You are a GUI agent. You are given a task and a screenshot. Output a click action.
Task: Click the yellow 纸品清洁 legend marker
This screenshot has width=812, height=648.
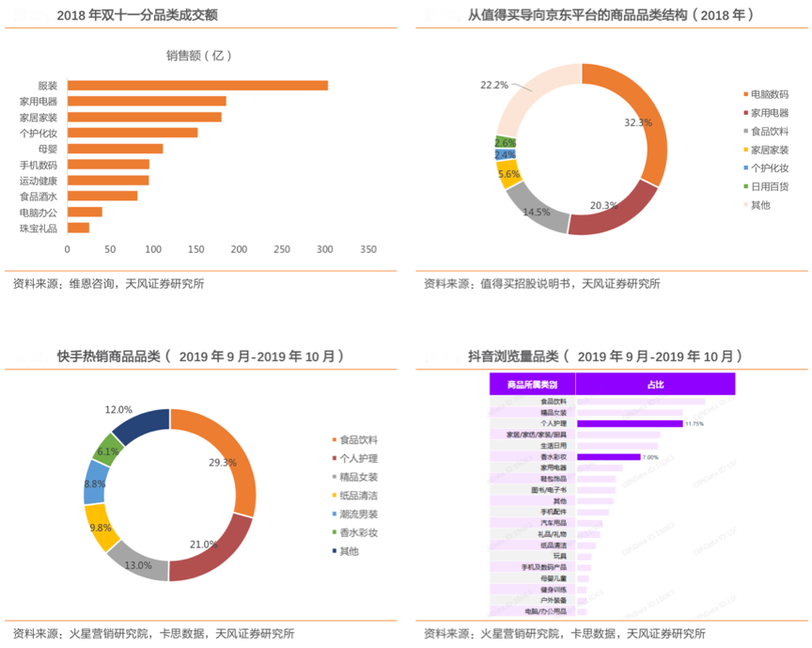(x=333, y=496)
